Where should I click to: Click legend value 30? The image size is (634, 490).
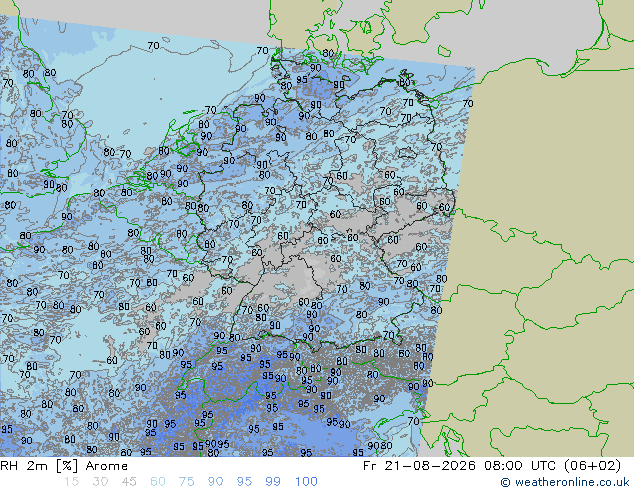(x=100, y=482)
